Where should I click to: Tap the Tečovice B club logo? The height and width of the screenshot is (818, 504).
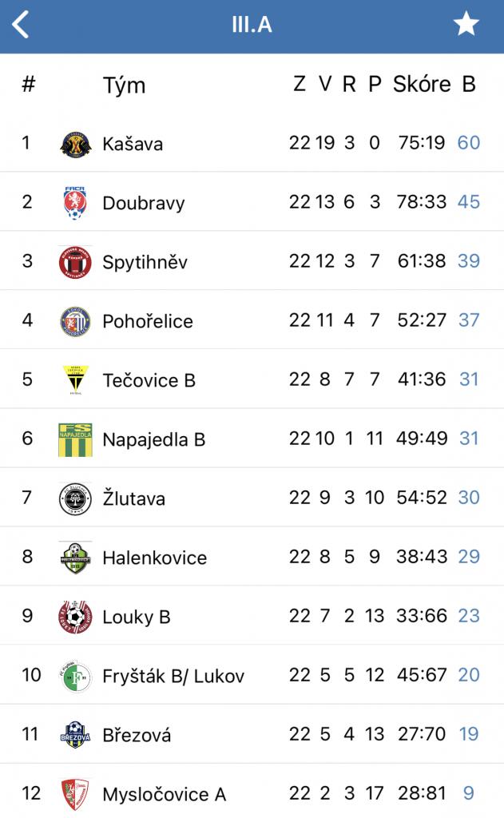pyautogui.click(x=75, y=380)
